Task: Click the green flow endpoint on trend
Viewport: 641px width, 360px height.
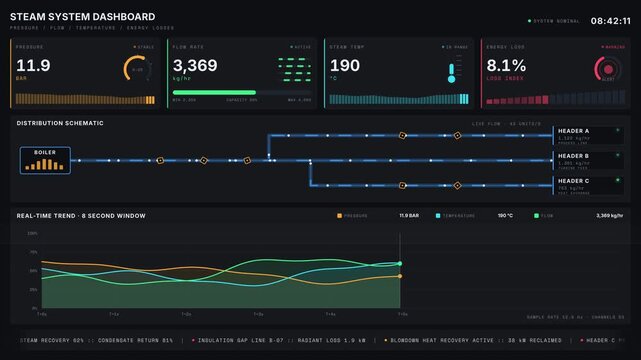Action: 400,264
